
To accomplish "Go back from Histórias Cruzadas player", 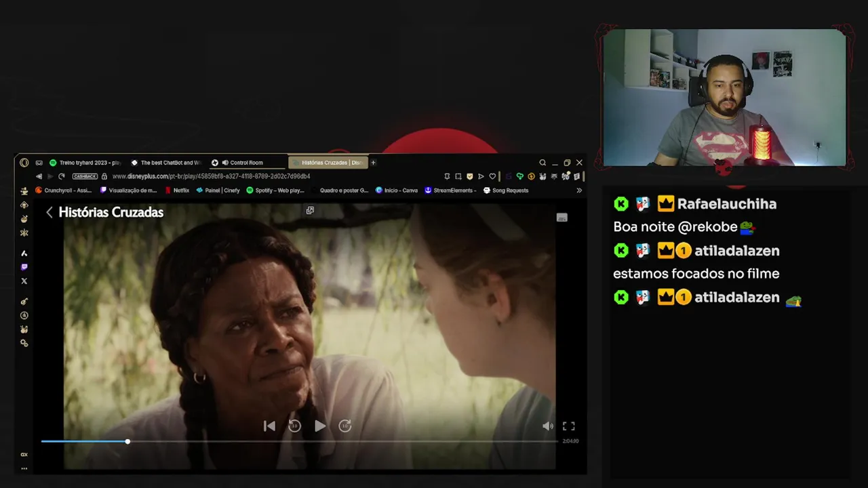I will (49, 212).
